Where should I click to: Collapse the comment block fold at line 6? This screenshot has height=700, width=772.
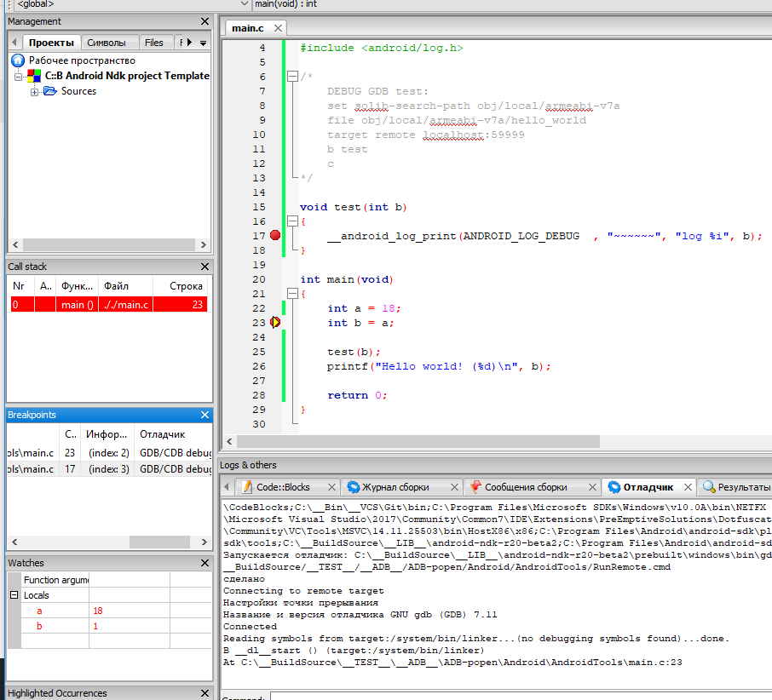tap(291, 77)
